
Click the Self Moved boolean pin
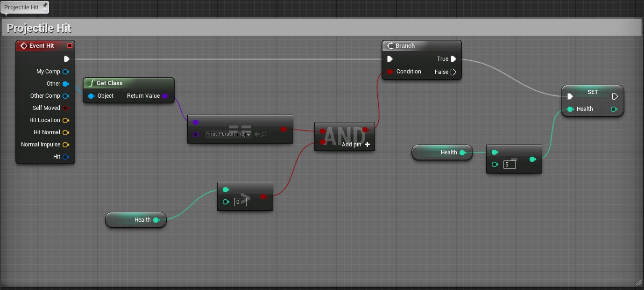65,108
